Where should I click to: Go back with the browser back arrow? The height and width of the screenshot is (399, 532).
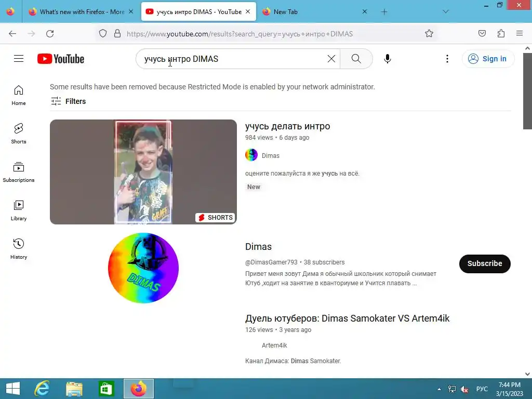(12, 34)
